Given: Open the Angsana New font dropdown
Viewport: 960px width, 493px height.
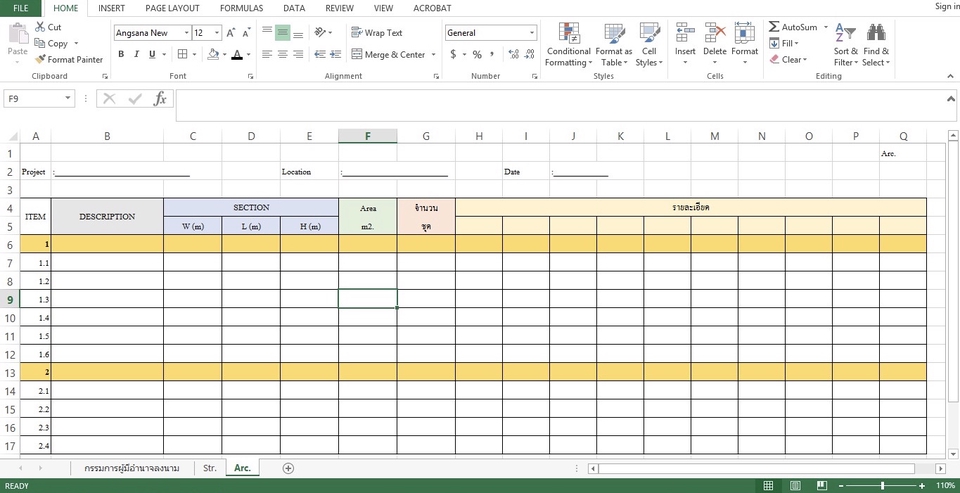Looking at the screenshot, I should tap(186, 33).
